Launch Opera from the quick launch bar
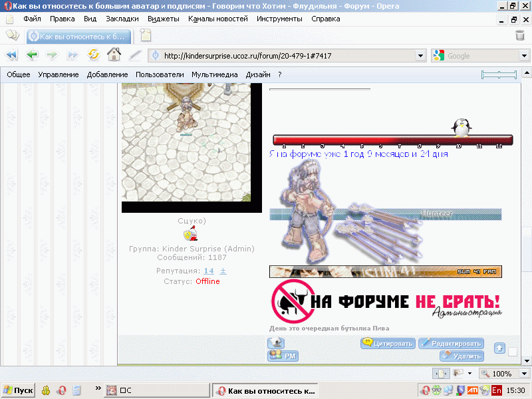 point(61,390)
